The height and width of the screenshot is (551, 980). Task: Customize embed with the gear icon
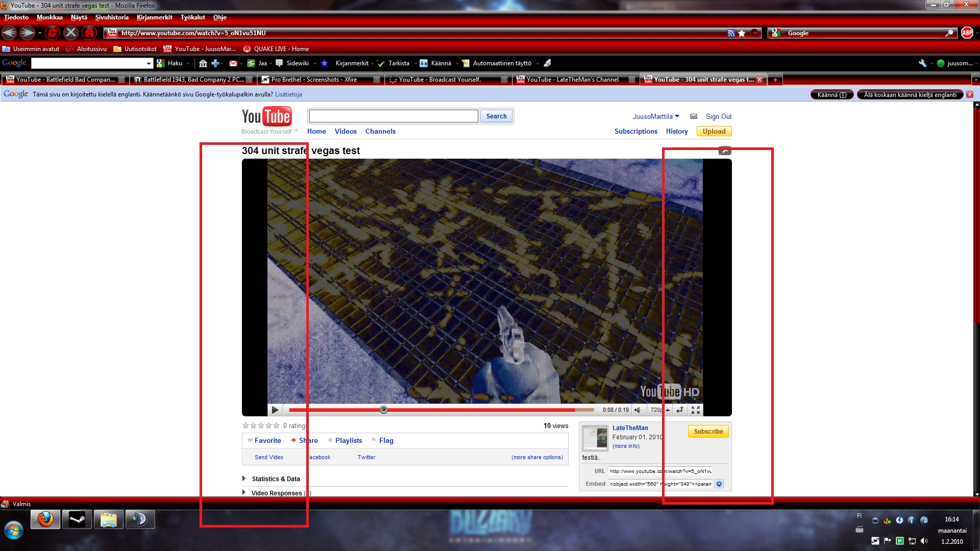[719, 484]
